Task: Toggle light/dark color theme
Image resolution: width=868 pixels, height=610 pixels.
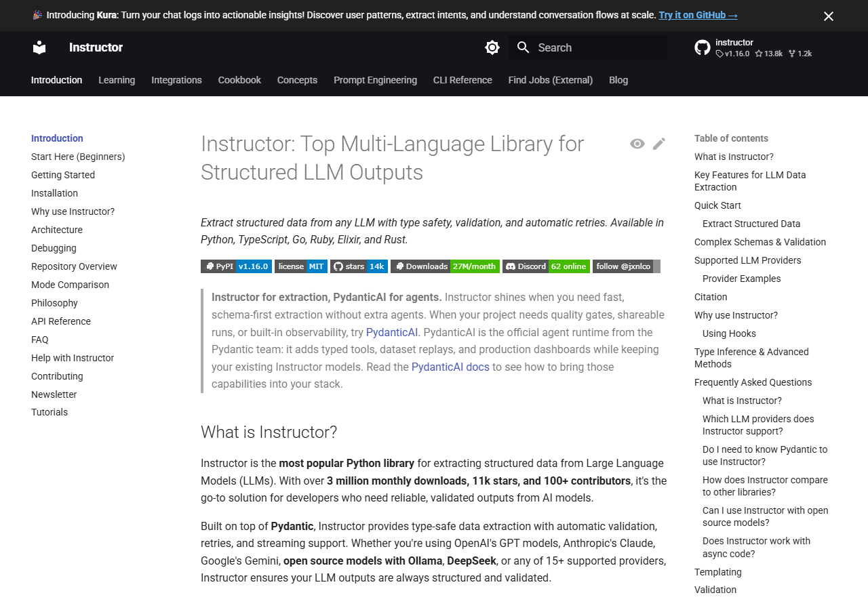Action: [x=492, y=47]
